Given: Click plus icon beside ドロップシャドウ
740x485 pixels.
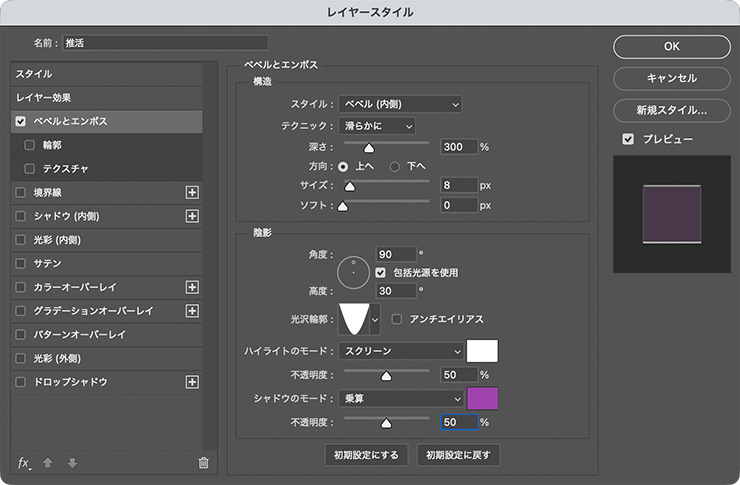Looking at the screenshot, I should click(x=193, y=382).
